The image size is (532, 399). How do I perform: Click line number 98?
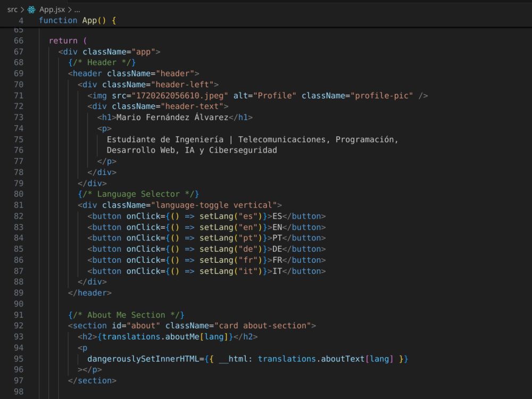click(x=19, y=392)
